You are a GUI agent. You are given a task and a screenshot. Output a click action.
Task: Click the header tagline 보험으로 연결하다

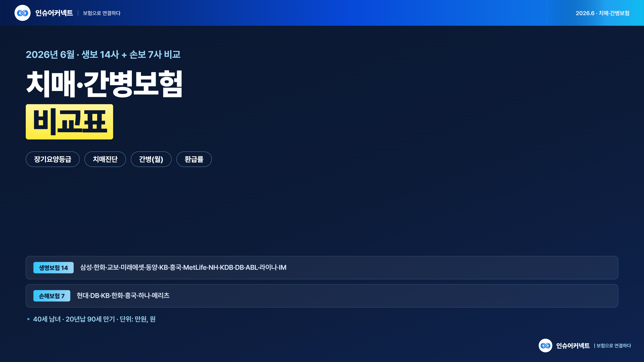coord(102,13)
